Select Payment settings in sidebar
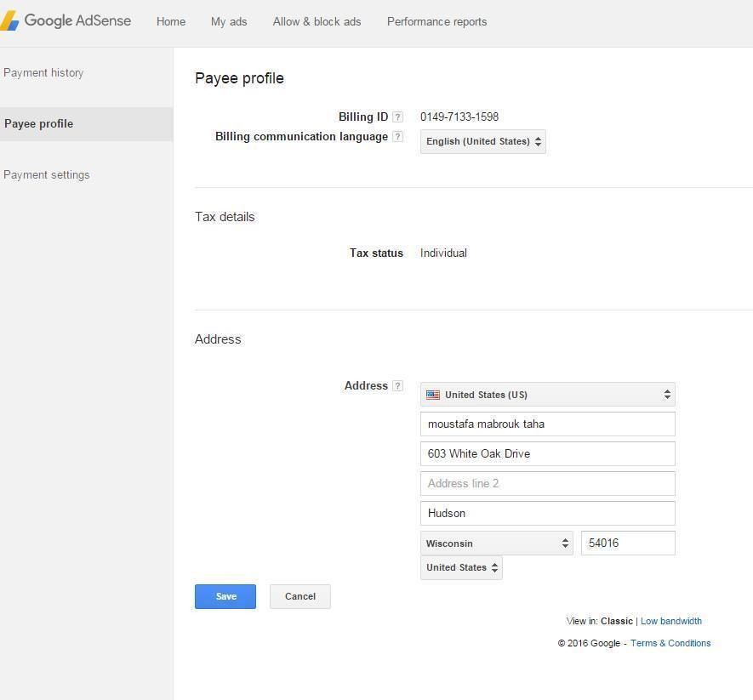Screen dimensions: 753x700 47,175
